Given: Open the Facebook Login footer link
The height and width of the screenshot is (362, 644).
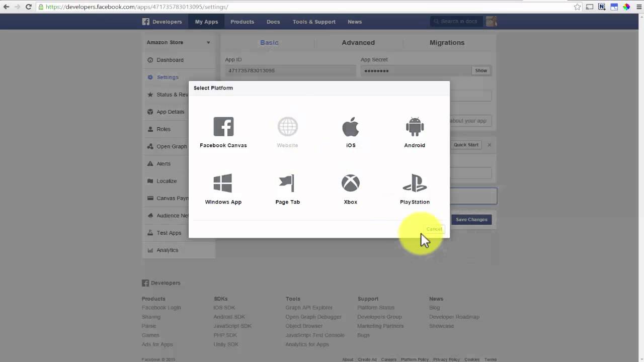Looking at the screenshot, I should (161, 308).
